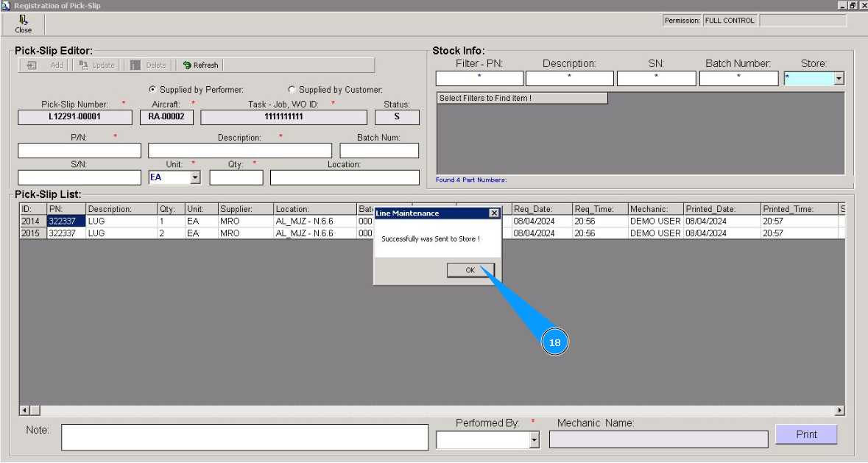Click Found 4 Part Numbers text
This screenshot has width=868, height=463.
pos(471,180)
